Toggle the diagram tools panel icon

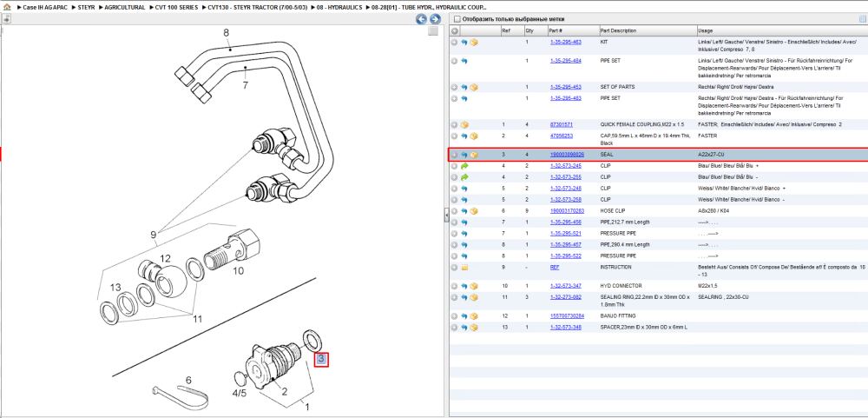[6, 19]
